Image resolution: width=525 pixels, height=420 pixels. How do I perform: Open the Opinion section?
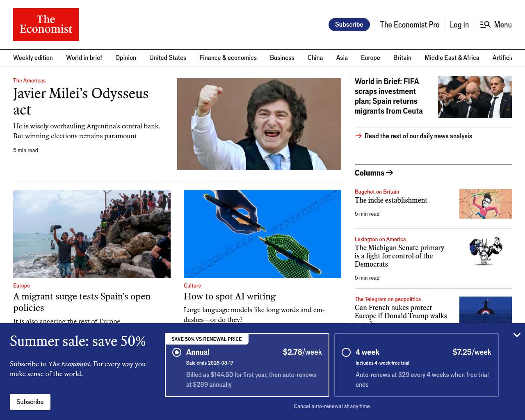126,58
